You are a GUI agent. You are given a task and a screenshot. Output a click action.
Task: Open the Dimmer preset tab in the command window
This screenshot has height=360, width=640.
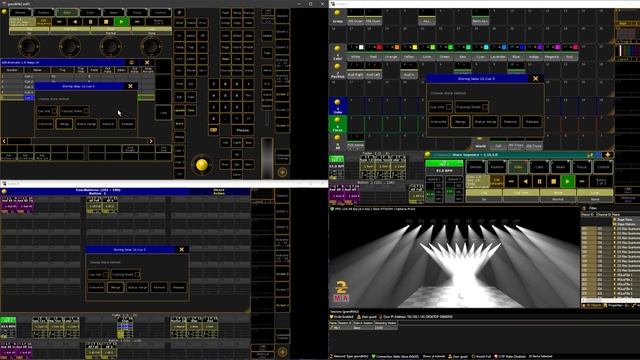20,13
